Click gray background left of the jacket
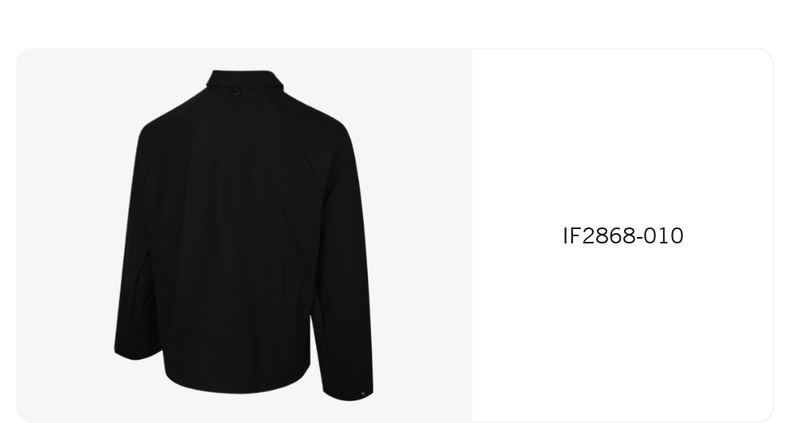Image resolution: width=790 pixels, height=423 pixels. coord(63,235)
